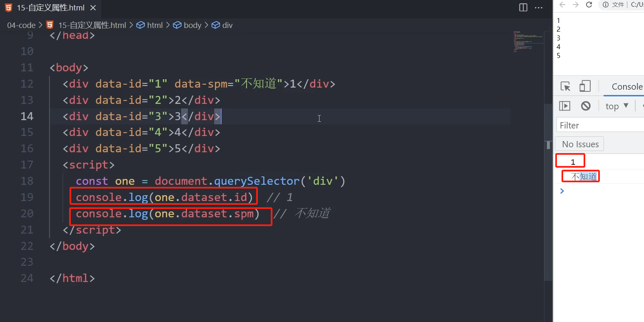This screenshot has width=644, height=322.
Task: Expand the html breadcrumb item
Action: pos(155,25)
